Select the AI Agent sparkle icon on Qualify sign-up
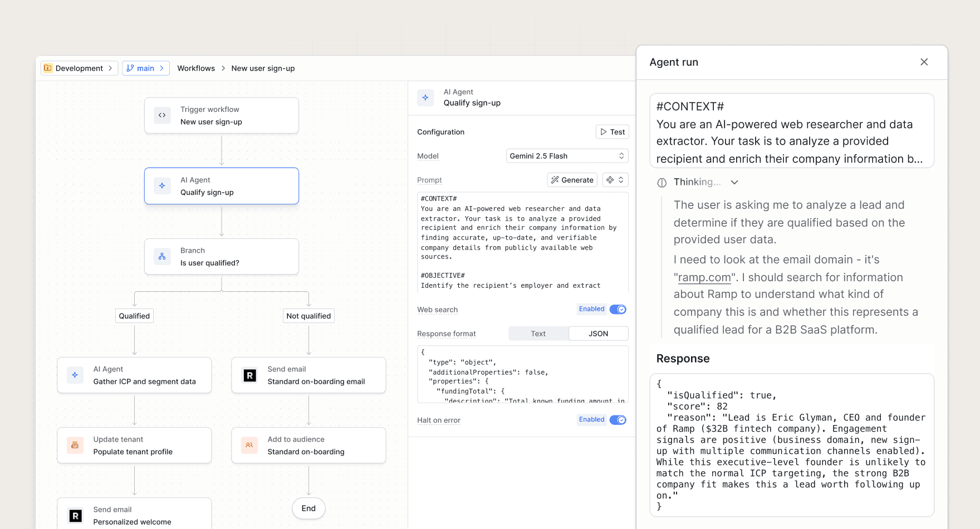980x529 pixels. pos(162,186)
